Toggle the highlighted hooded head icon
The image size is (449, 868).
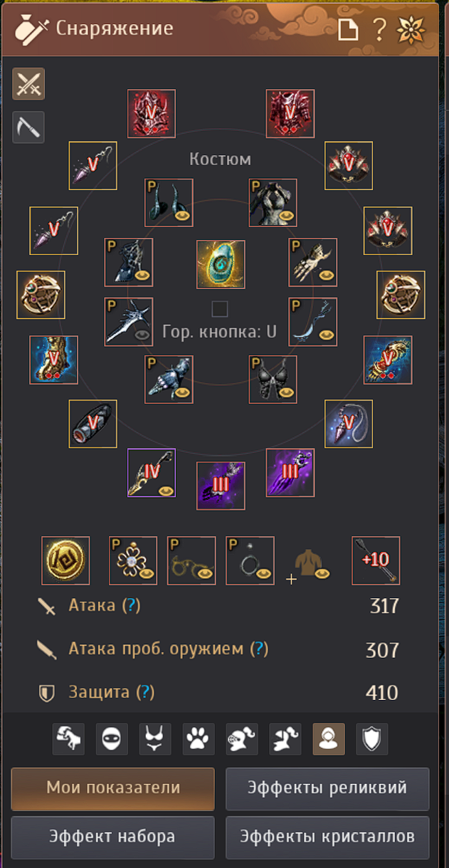pos(329,739)
